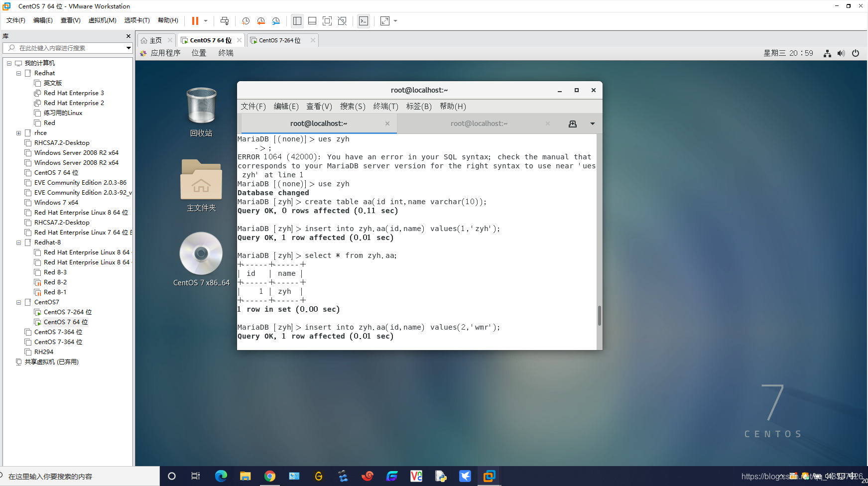The width and height of the screenshot is (868, 486).
Task: Collapse the Redhat-8 folder node
Action: point(18,243)
